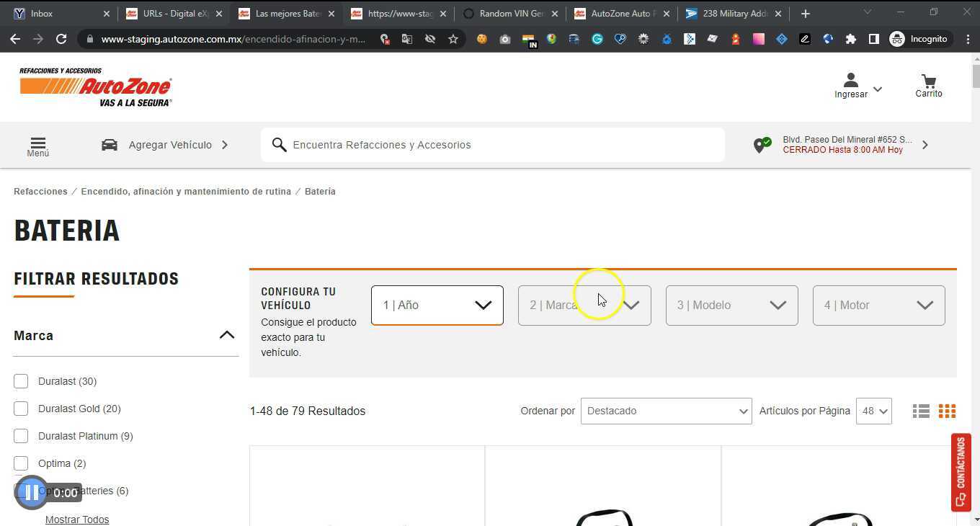Pause the screen recording timer control
980x526 pixels.
[32, 491]
